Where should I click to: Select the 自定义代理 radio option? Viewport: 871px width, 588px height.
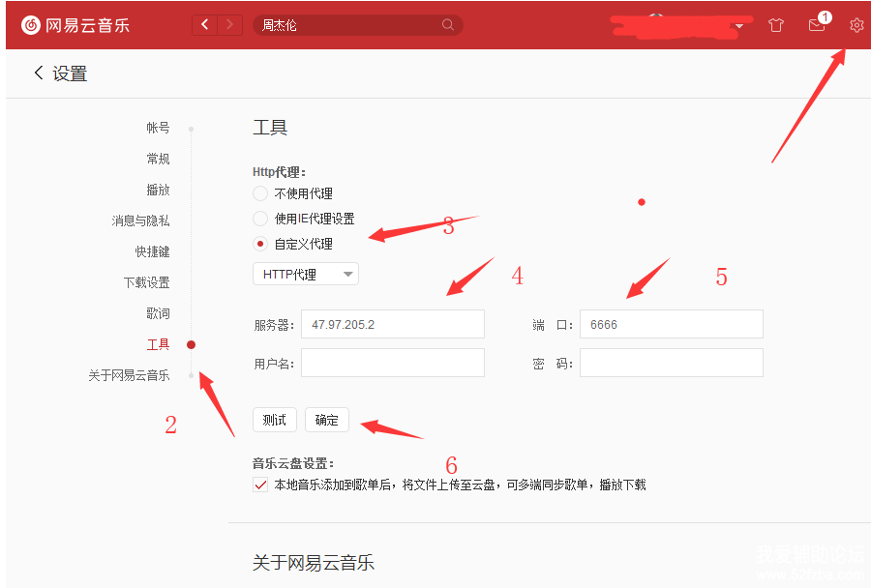pos(260,244)
